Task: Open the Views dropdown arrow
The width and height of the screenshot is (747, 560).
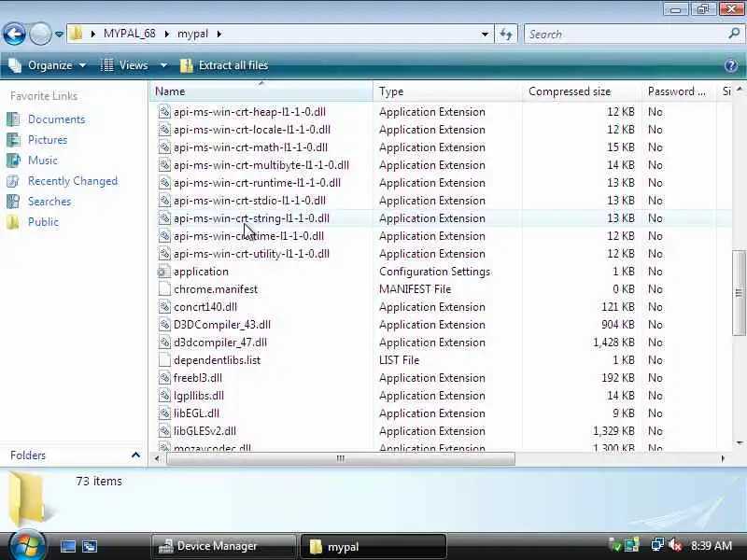Action: point(163,65)
